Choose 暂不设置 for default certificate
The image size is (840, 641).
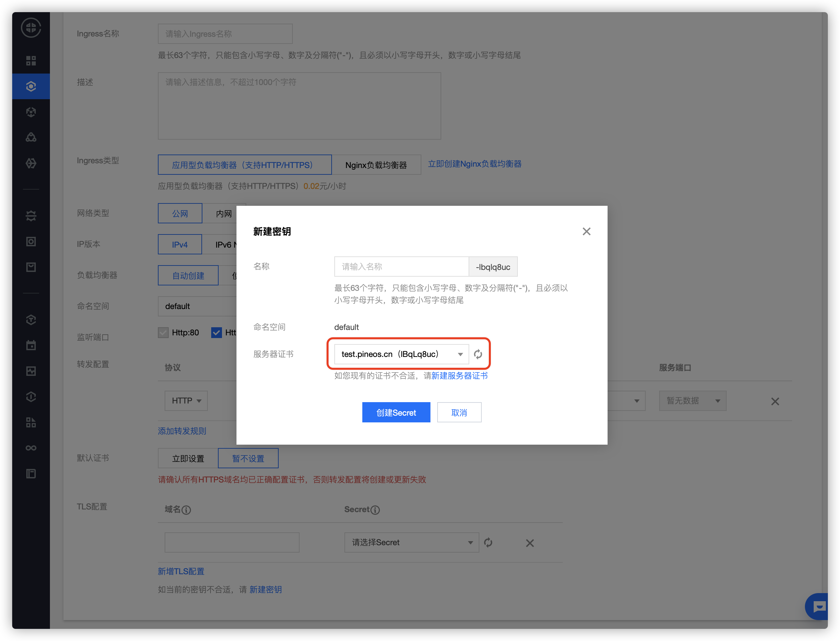click(248, 458)
